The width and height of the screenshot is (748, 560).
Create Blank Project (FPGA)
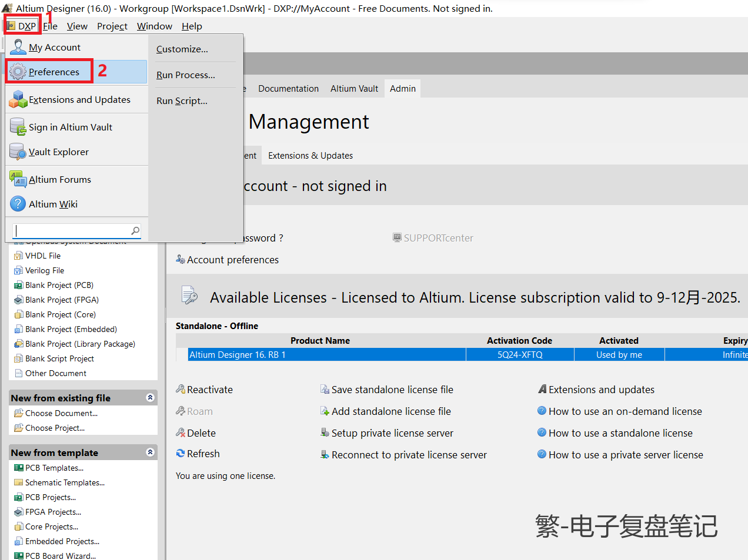[56, 300]
